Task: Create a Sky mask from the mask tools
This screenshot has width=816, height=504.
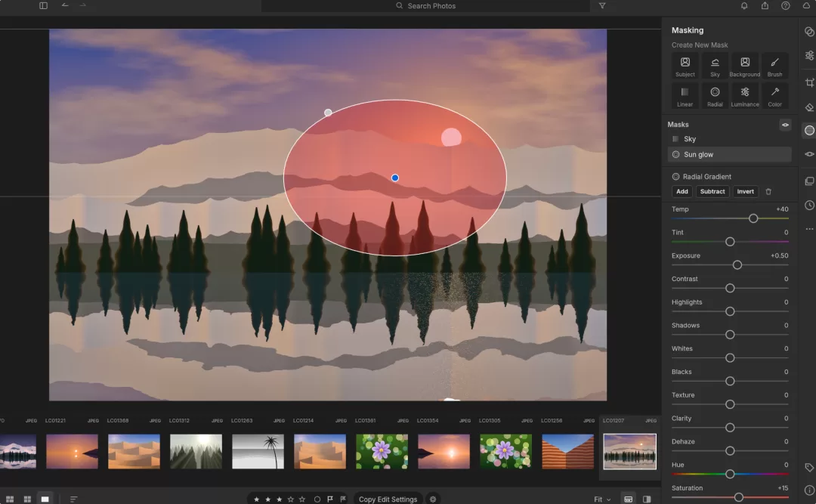Action: pos(715,66)
